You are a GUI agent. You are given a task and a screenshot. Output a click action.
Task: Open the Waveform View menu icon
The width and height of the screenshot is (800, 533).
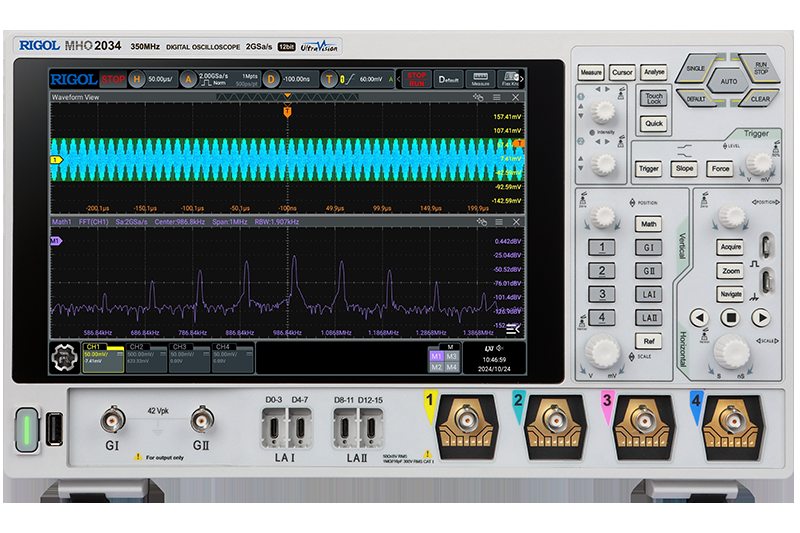[x=497, y=98]
